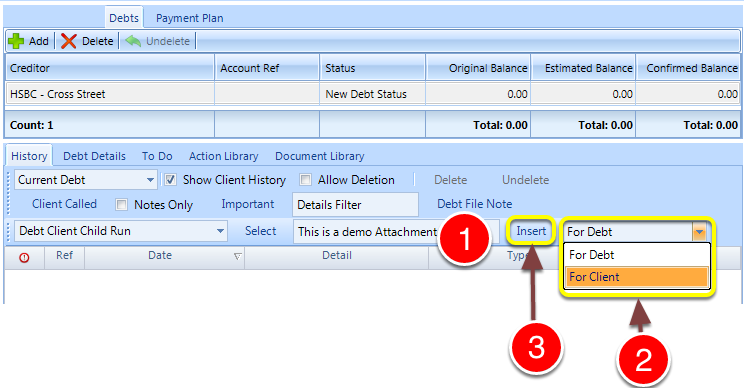Open the For Debt combo box arrow
The image size is (744, 388).
(698, 232)
